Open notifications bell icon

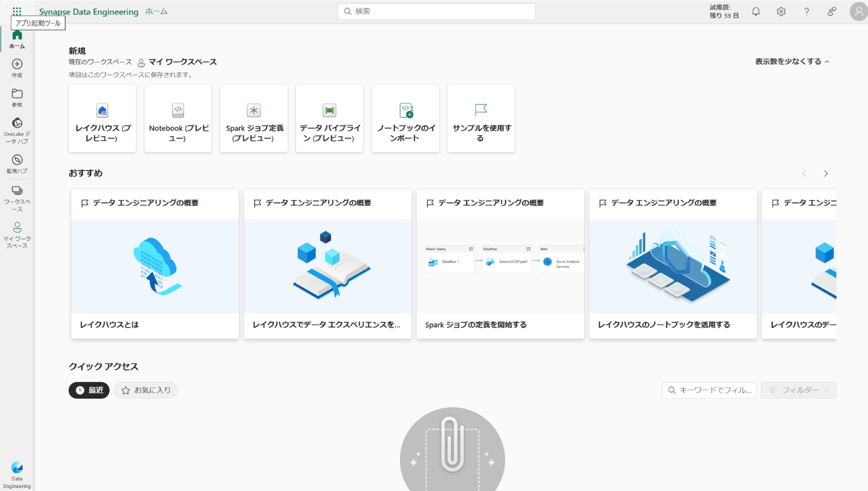pyautogui.click(x=756, y=11)
